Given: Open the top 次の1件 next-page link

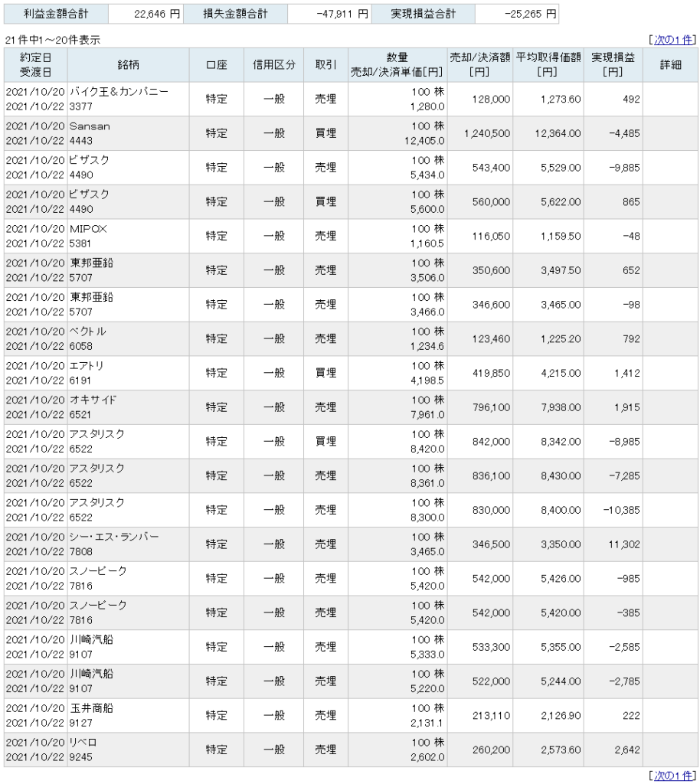Looking at the screenshot, I should pyautogui.click(x=673, y=40).
